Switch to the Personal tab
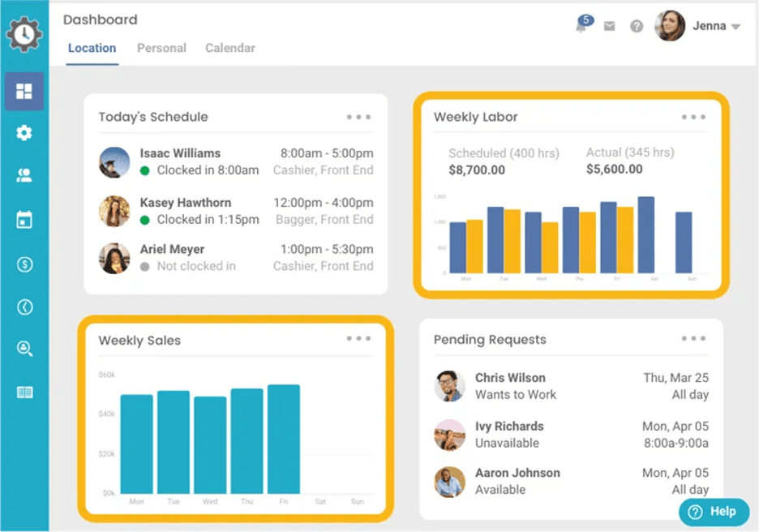The width and height of the screenshot is (759, 532). 161,49
